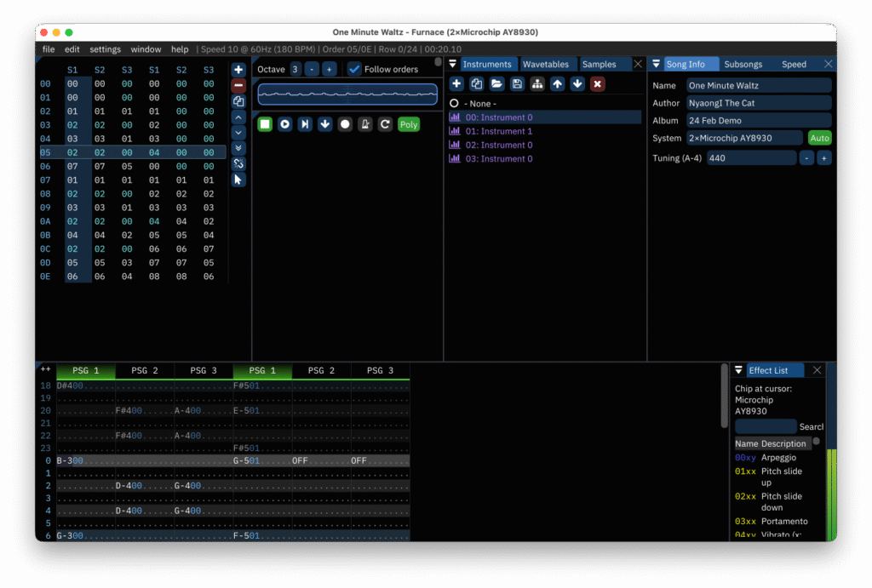Click the step one row icon
The image size is (872, 588).
(x=324, y=124)
